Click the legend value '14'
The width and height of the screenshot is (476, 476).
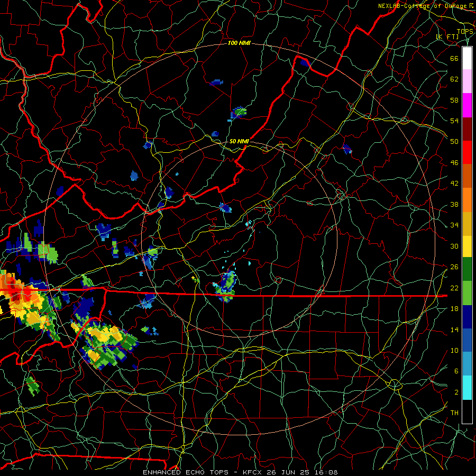pos(454,329)
